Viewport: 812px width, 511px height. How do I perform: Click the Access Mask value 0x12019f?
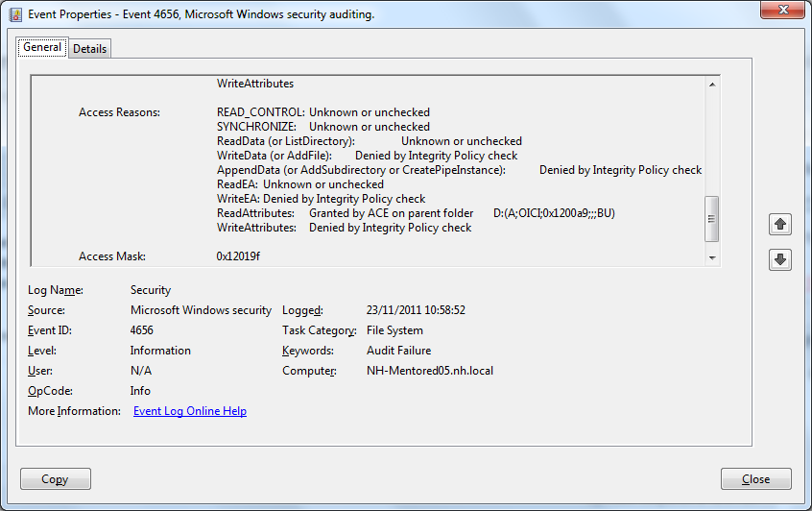(x=238, y=256)
